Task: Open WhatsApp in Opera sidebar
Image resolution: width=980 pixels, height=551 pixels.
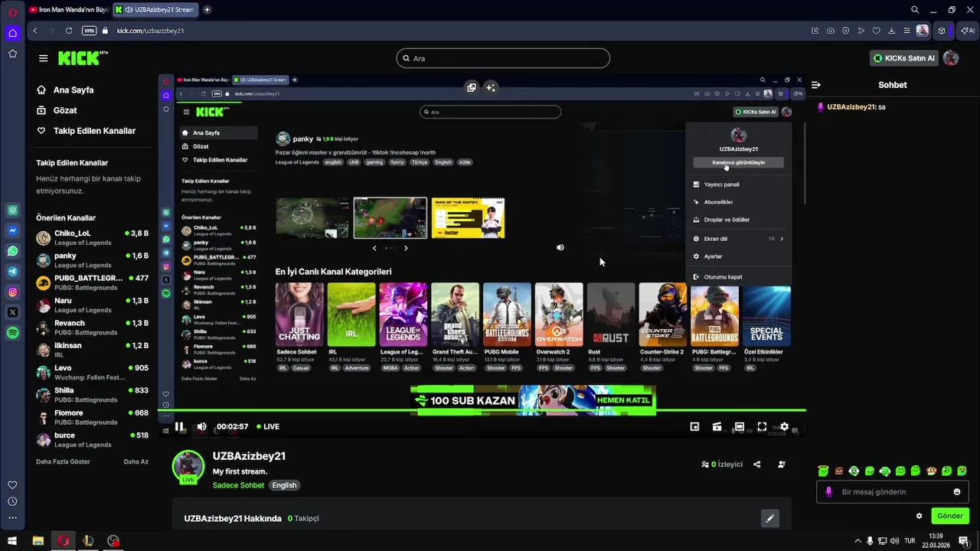Action: tap(12, 251)
